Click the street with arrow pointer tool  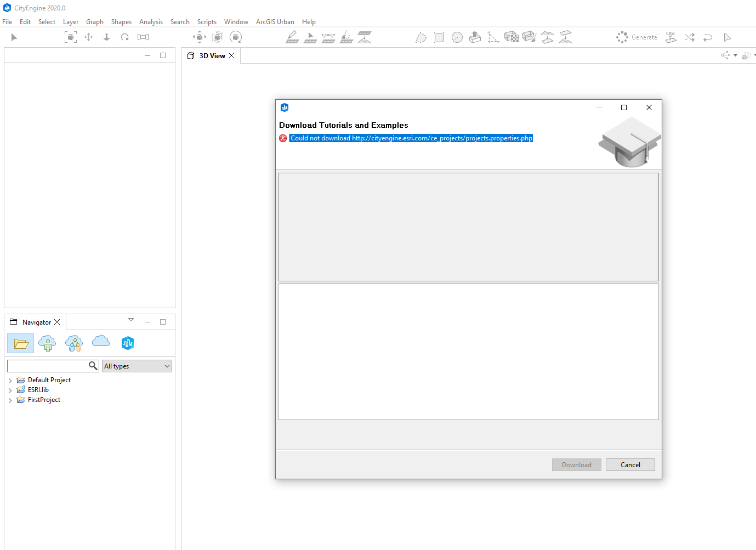(310, 37)
